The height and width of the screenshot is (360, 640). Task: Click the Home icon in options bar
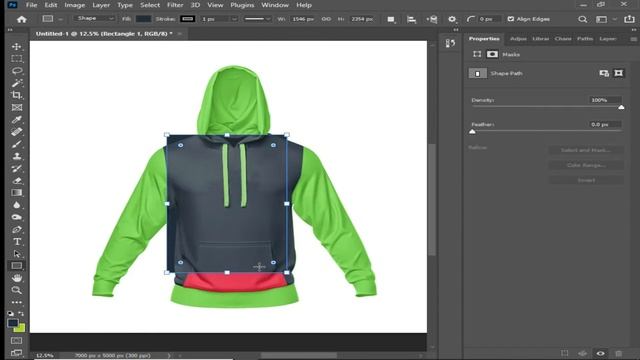pos(22,19)
